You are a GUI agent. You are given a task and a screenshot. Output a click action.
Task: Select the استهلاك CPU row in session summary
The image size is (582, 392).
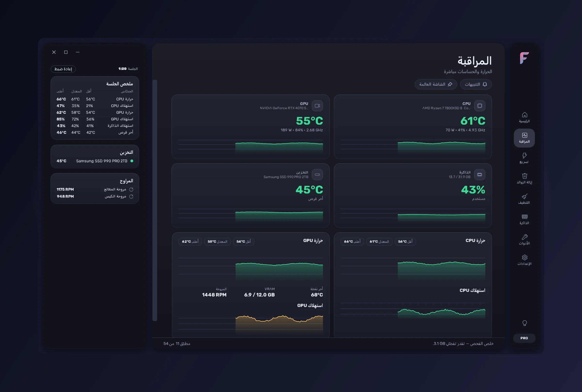(x=95, y=106)
